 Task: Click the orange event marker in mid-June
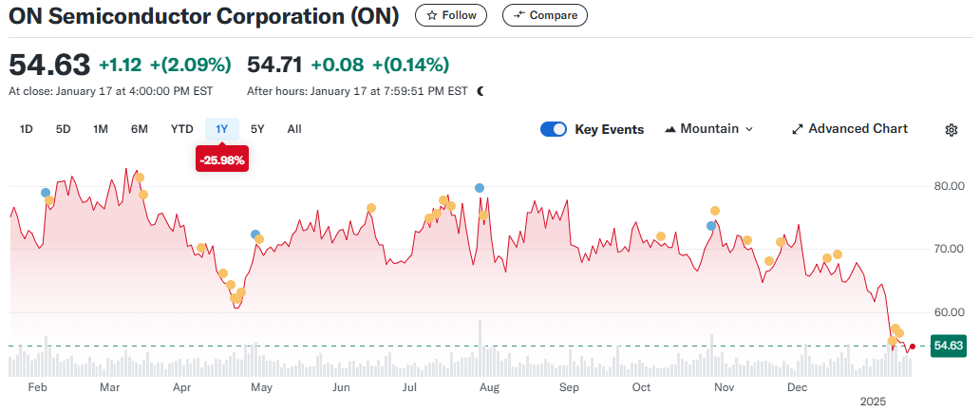(371, 208)
